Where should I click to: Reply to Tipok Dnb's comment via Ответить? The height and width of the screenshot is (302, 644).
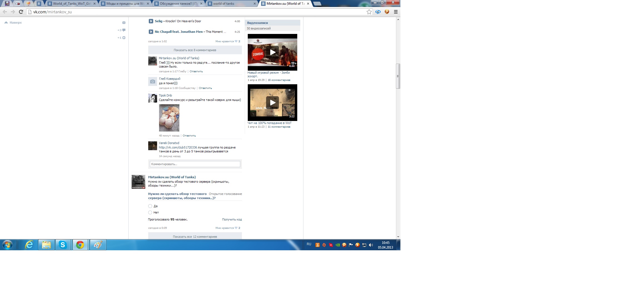(189, 136)
